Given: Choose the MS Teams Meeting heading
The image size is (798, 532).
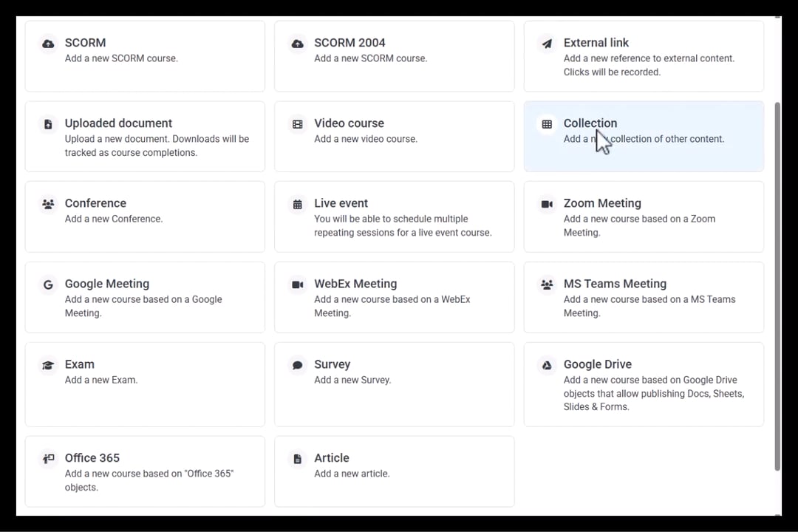Looking at the screenshot, I should [615, 284].
